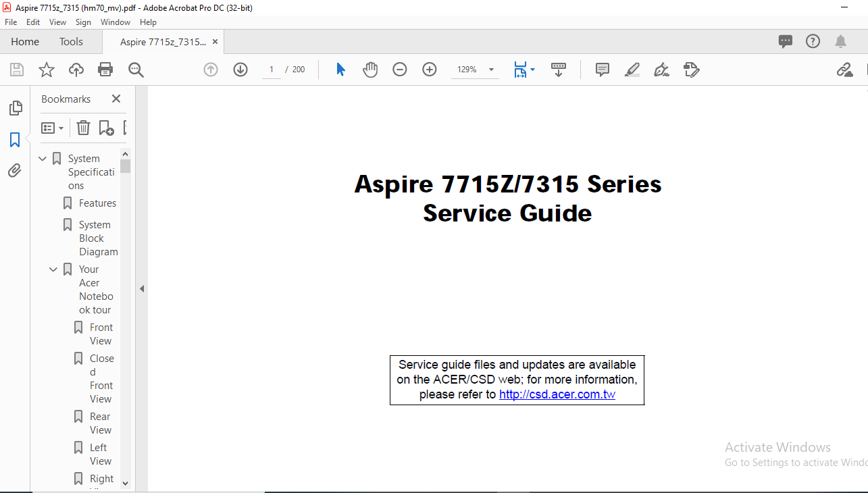Open fit page options dropdown arrow
Viewport: 868px width, 493px height.
(532, 70)
